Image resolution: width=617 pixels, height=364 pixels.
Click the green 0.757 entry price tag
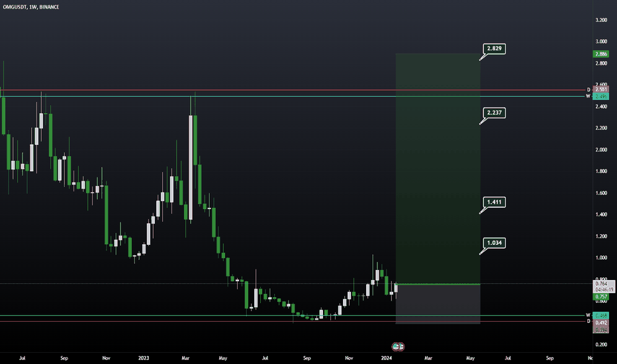pos(601,296)
